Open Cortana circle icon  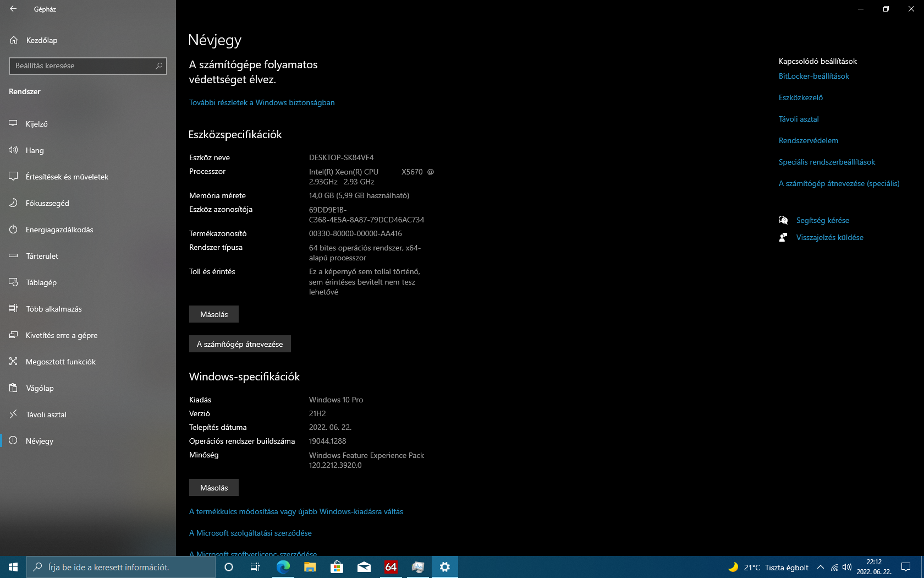tap(229, 567)
